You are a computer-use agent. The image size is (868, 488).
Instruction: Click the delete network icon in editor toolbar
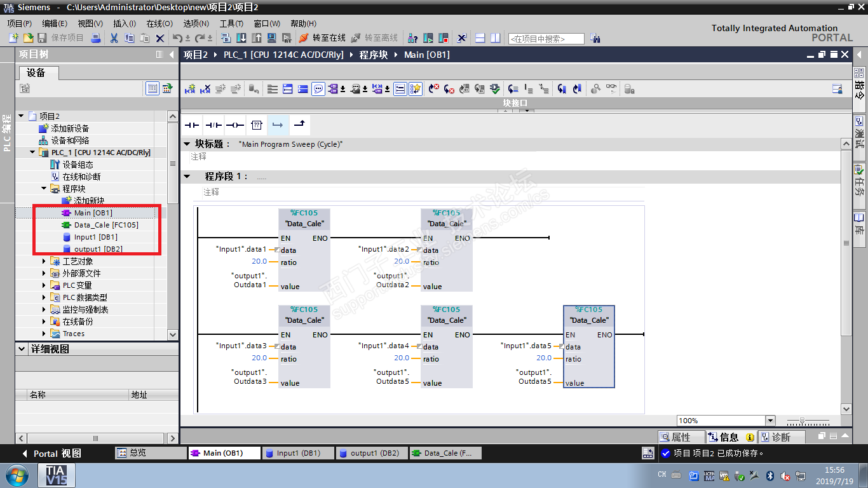coord(205,89)
